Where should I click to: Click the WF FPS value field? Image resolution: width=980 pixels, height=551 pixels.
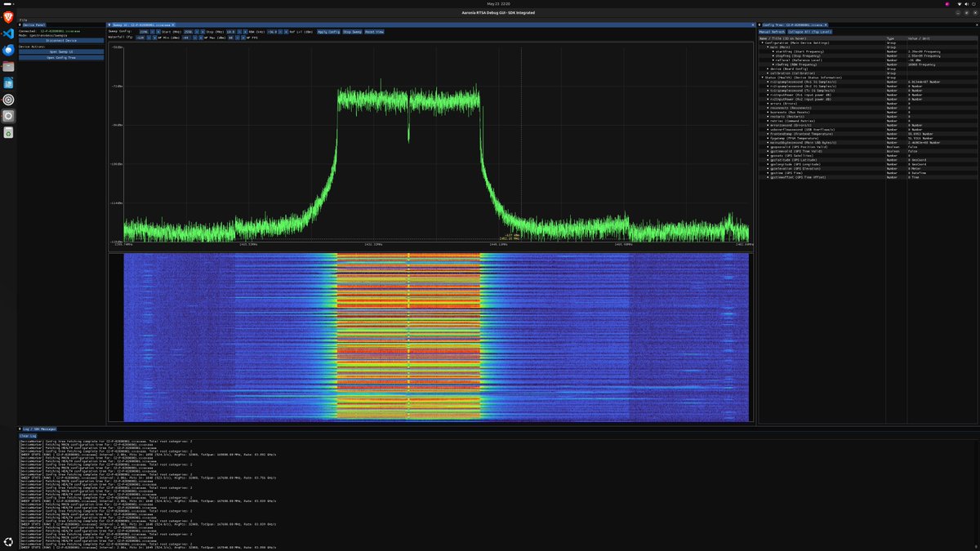(231, 38)
